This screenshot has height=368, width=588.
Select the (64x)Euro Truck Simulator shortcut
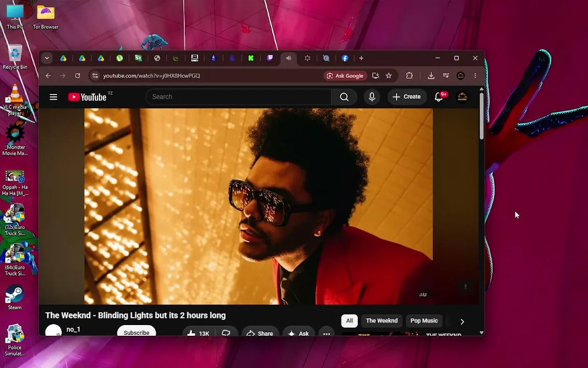click(15, 260)
